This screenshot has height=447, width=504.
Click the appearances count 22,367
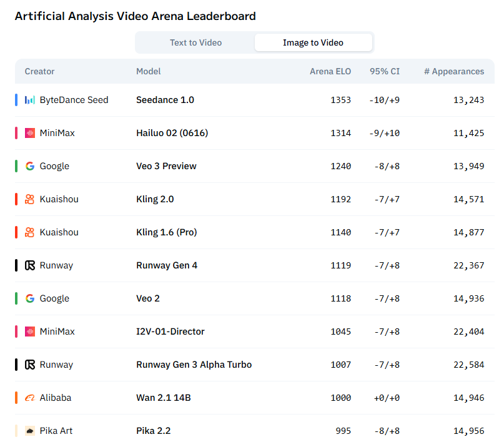point(468,265)
